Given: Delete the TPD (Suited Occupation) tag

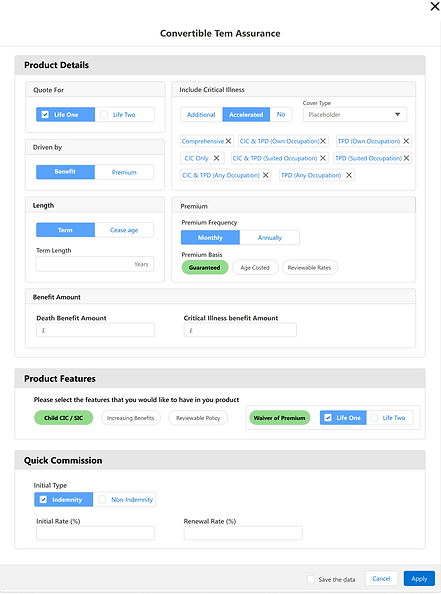Looking at the screenshot, I should click(406, 158).
